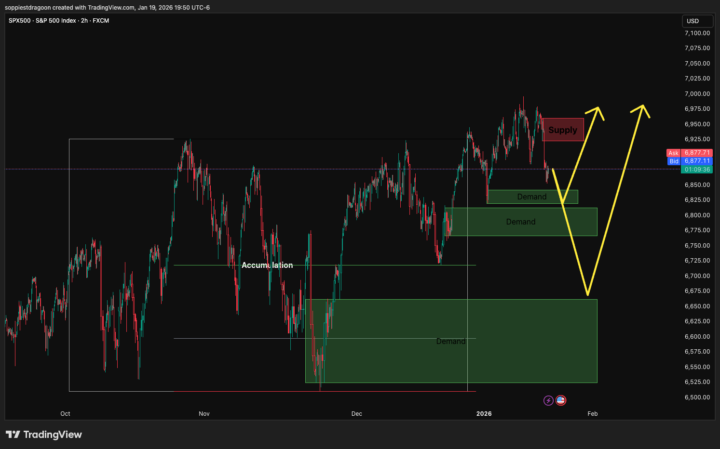Open the TradingView logo link
This screenshot has width=720, height=449.
click(44, 434)
